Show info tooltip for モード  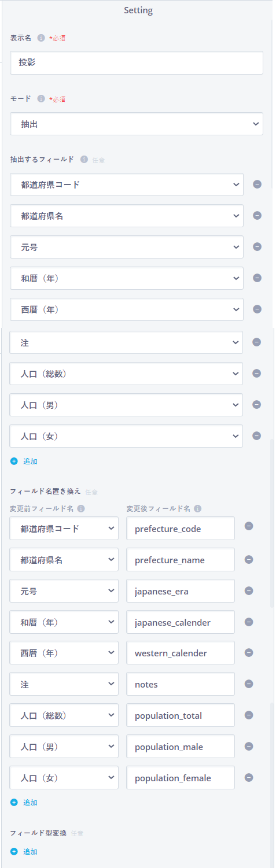point(41,99)
